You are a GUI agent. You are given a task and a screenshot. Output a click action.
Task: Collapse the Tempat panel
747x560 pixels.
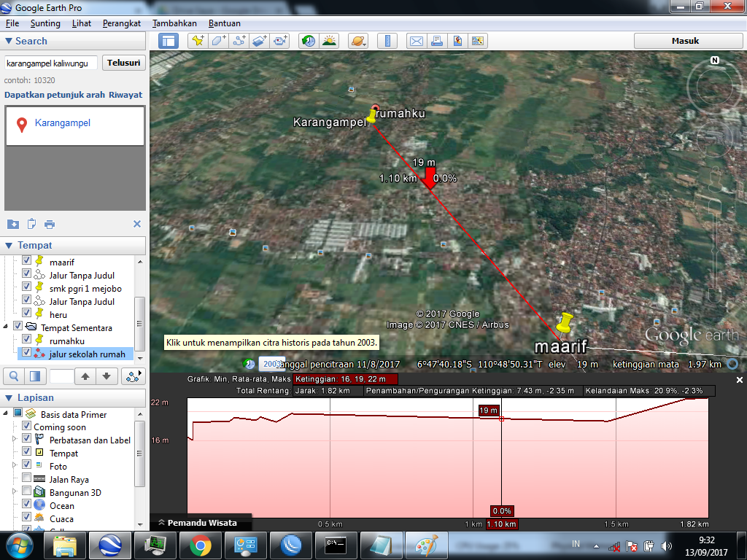9,245
